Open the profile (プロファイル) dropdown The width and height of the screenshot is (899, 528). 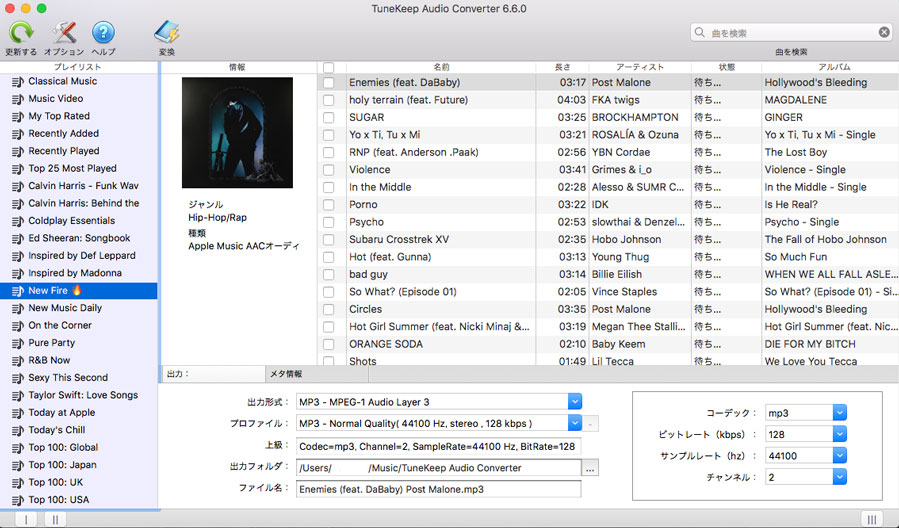tap(575, 423)
